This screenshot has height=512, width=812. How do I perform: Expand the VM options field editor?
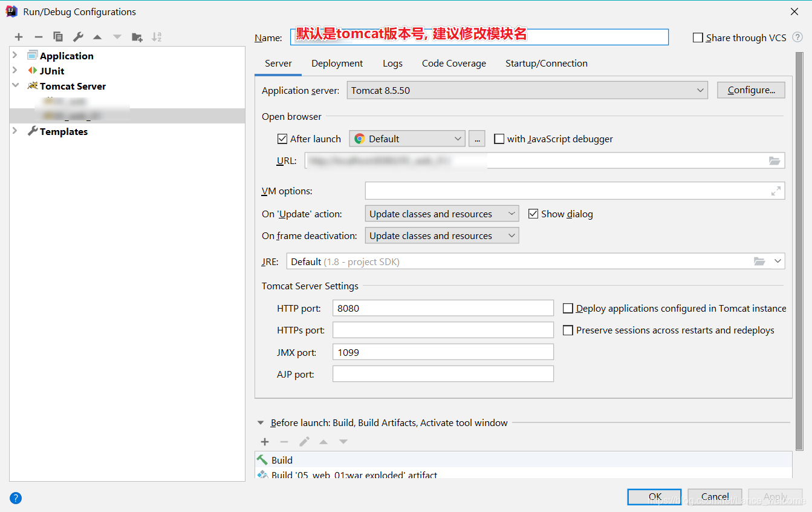pyautogui.click(x=776, y=191)
